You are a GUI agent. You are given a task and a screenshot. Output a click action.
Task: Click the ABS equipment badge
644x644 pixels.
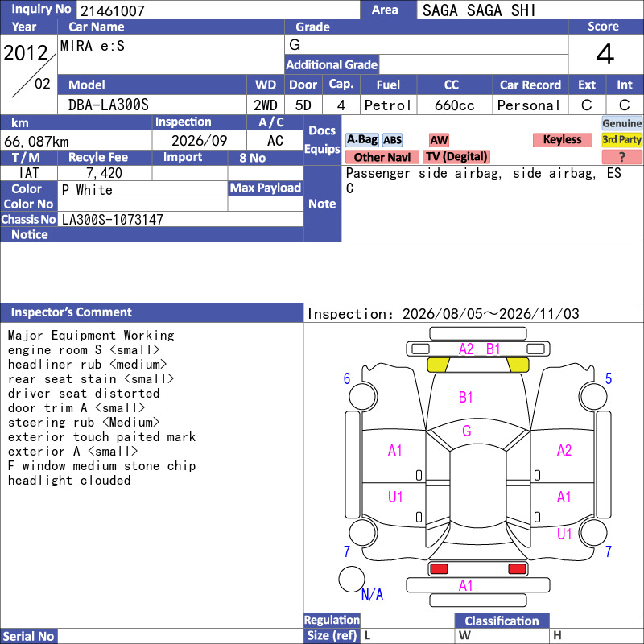click(x=392, y=140)
